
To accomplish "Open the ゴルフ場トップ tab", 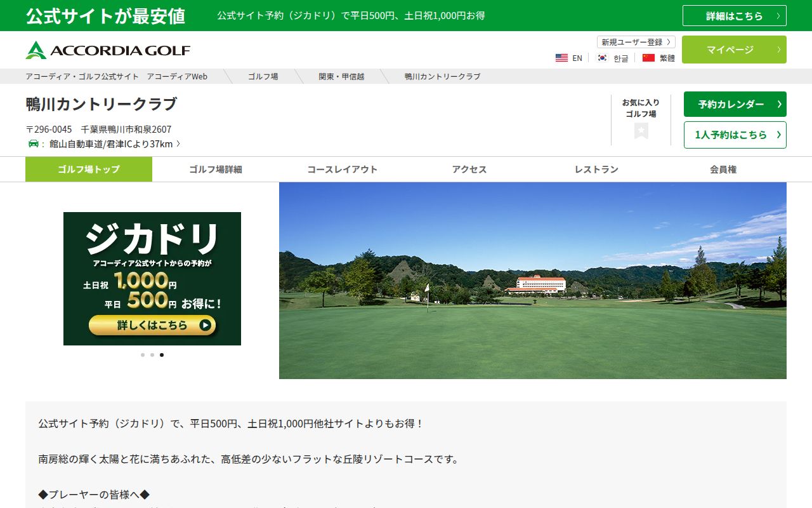I will (89, 170).
